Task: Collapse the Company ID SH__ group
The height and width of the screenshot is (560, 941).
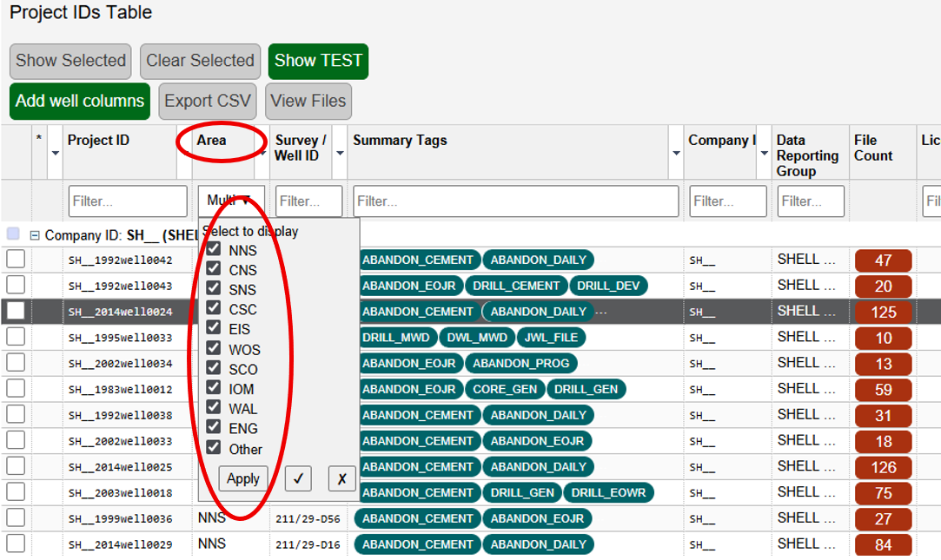Action: pyautogui.click(x=35, y=235)
